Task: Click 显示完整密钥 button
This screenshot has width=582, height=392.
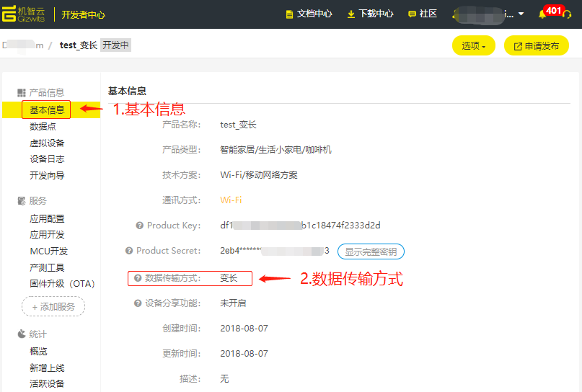Action: [x=371, y=251]
